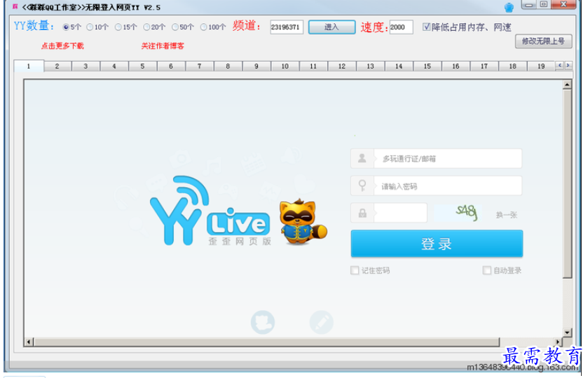
Task: Click tab strip scroll-left arrow
Action: click(x=560, y=65)
